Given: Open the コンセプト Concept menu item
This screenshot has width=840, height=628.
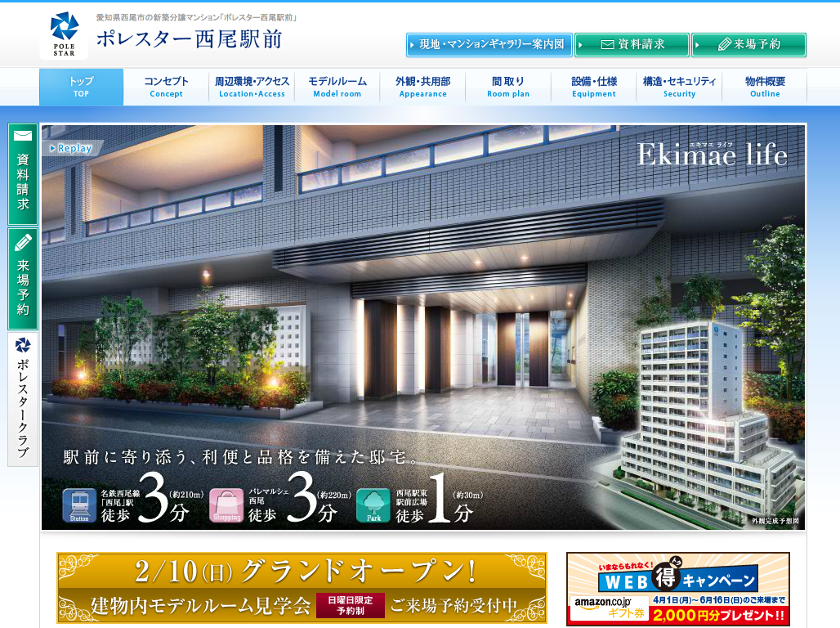Looking at the screenshot, I should click(166, 87).
